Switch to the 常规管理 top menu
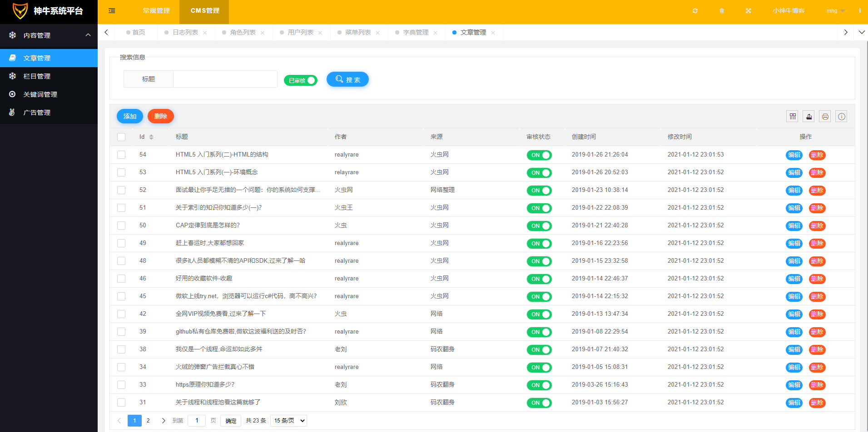Viewport: 868px width, 432px height. 156,10
